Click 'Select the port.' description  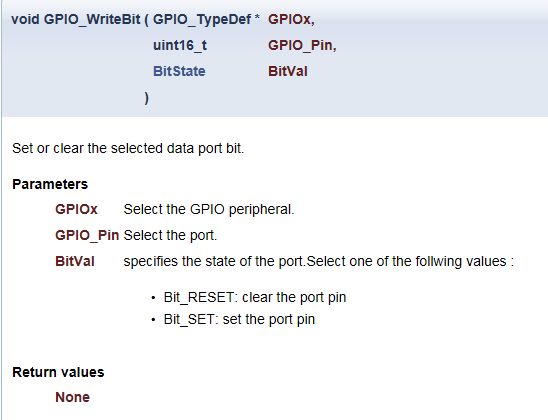(171, 236)
